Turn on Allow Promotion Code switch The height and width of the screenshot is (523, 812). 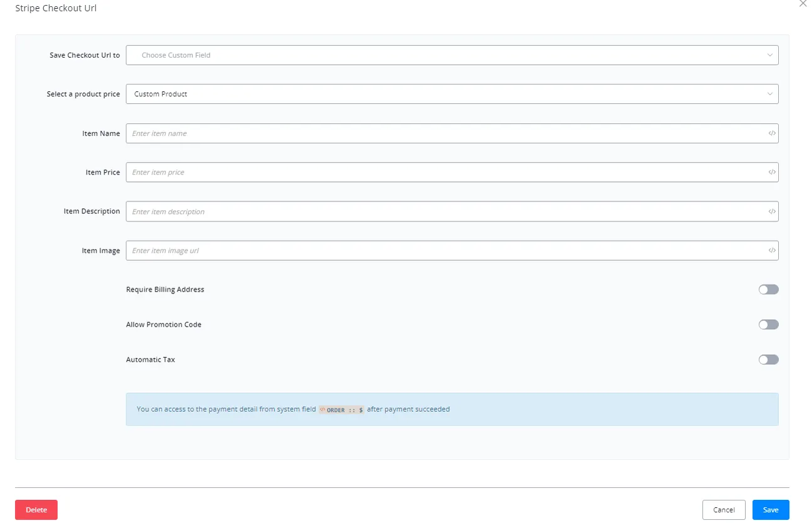(x=768, y=325)
